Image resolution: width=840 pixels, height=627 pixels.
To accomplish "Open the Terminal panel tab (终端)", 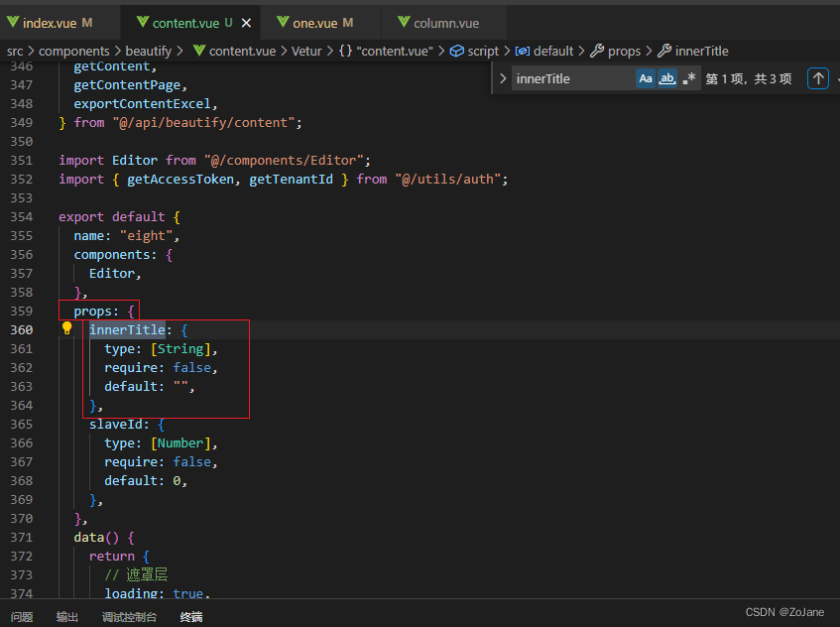I will coord(191,617).
